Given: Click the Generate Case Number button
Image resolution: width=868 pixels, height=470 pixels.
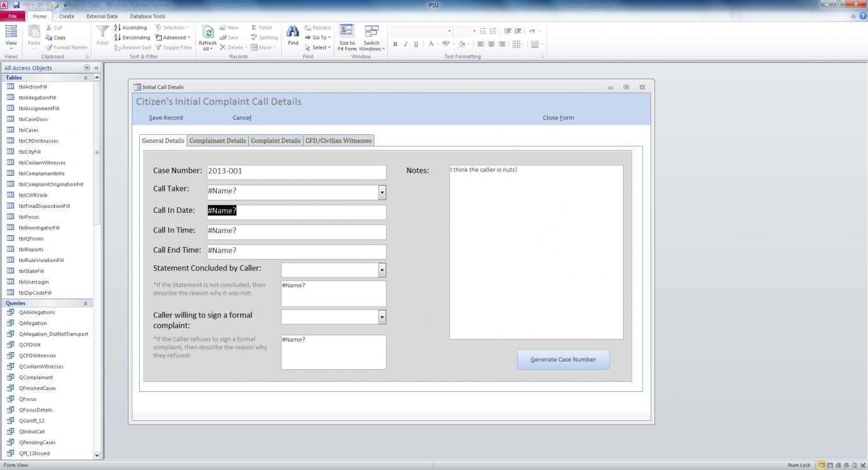Looking at the screenshot, I should click(x=563, y=359).
